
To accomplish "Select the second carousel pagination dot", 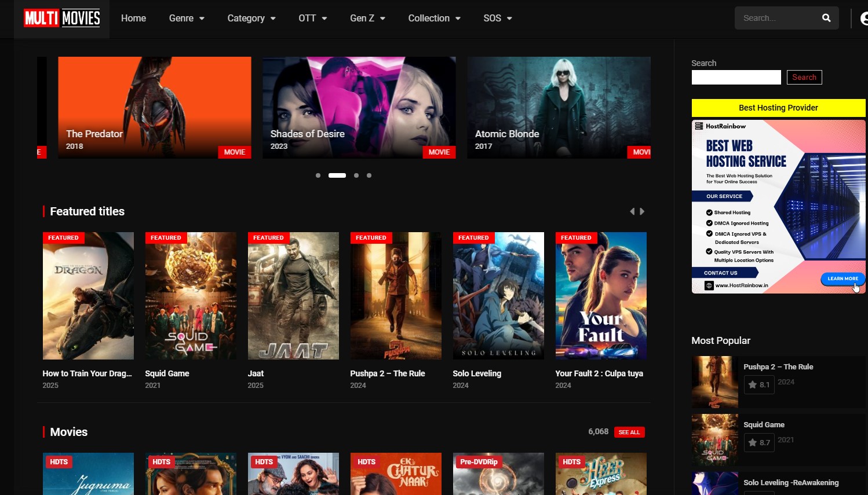I will [x=337, y=175].
